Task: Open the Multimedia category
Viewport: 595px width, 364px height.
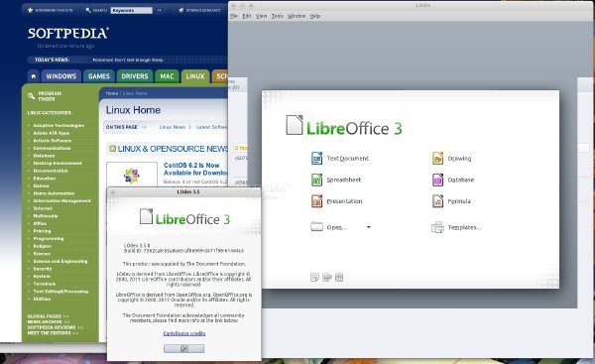Action: coord(46,216)
